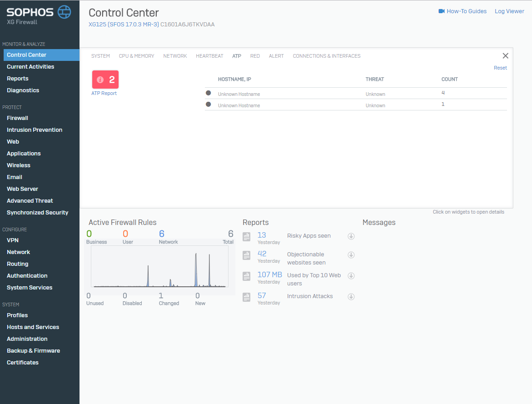Open the CONNECTIONS & INTERFACES tab
This screenshot has height=404, width=532.
327,56
